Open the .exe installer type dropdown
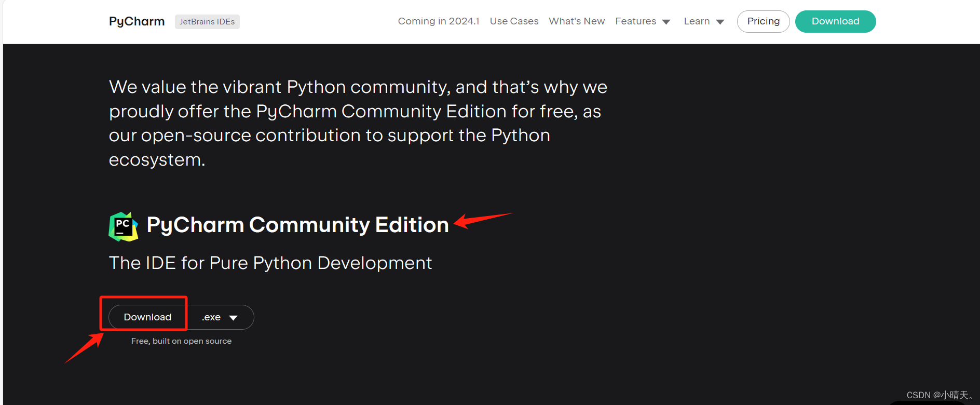980x405 pixels. click(x=220, y=317)
